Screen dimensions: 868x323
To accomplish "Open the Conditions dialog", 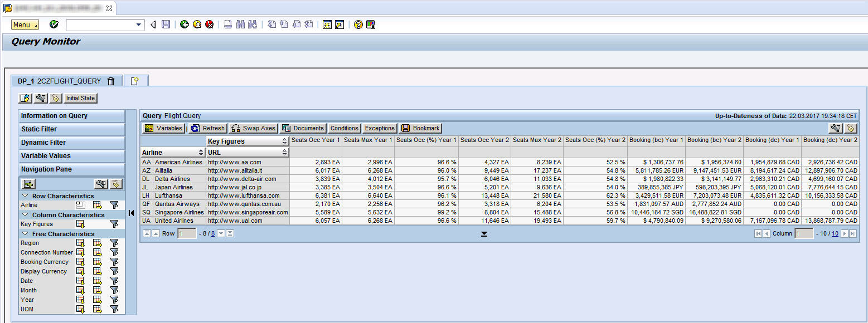I will click(344, 128).
